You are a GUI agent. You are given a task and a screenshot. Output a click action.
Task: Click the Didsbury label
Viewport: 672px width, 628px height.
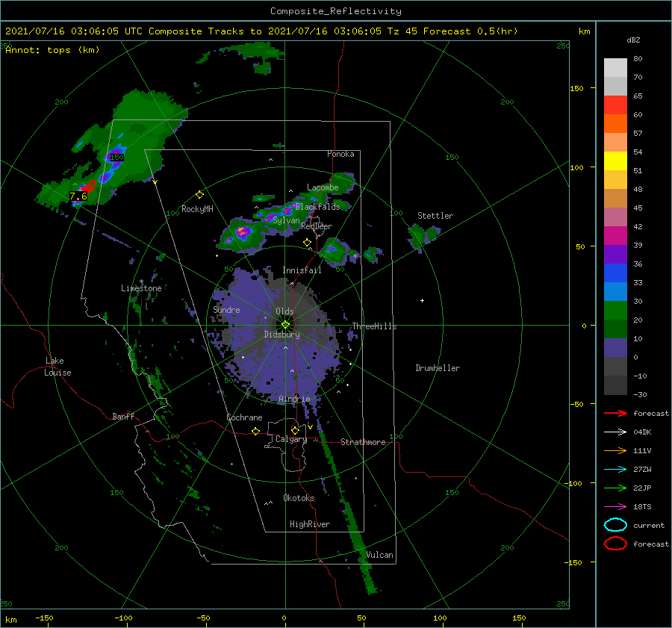tap(281, 335)
